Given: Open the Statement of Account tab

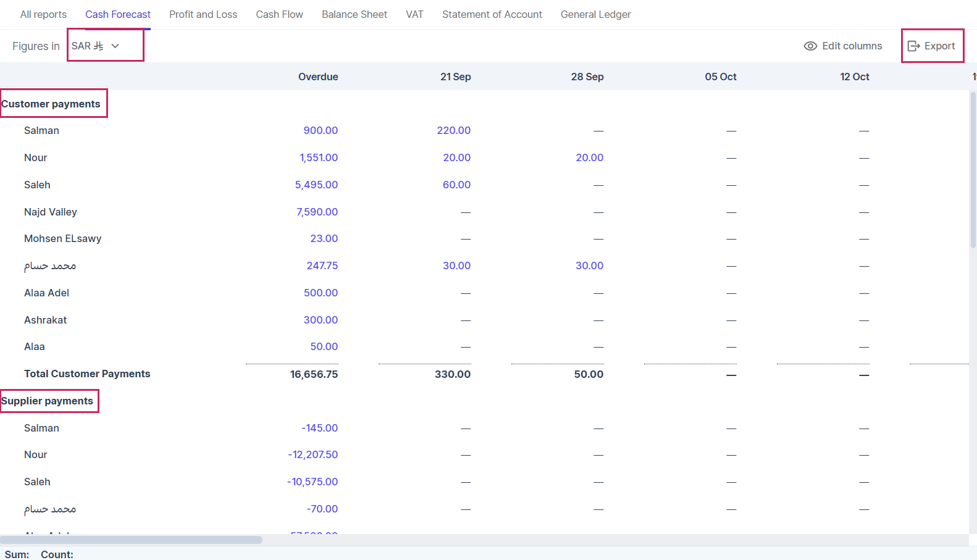Looking at the screenshot, I should tap(492, 14).
